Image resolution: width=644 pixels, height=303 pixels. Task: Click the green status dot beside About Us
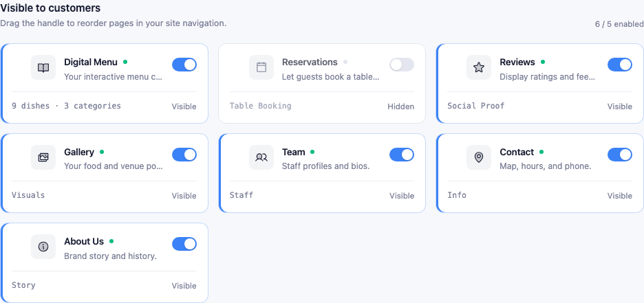click(111, 241)
